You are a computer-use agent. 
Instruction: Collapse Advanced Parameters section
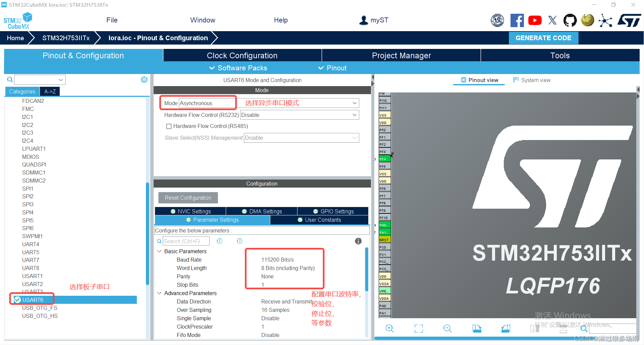[159, 293]
